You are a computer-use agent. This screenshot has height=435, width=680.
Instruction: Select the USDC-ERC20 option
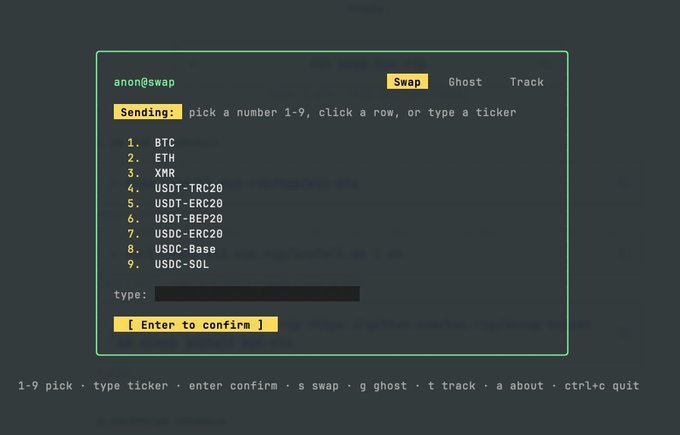pos(175,234)
